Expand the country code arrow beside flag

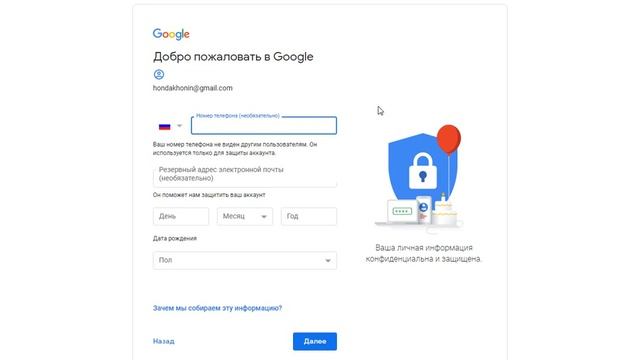coord(179,126)
